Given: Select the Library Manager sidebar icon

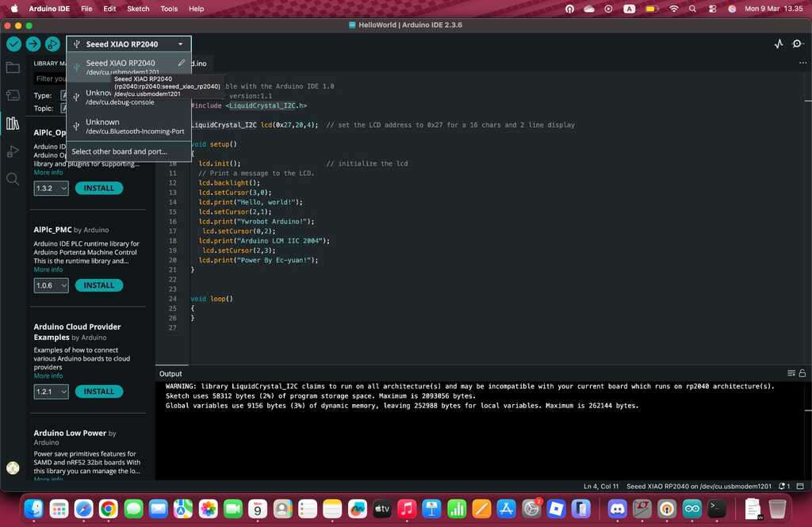Looking at the screenshot, I should pyautogui.click(x=13, y=123).
